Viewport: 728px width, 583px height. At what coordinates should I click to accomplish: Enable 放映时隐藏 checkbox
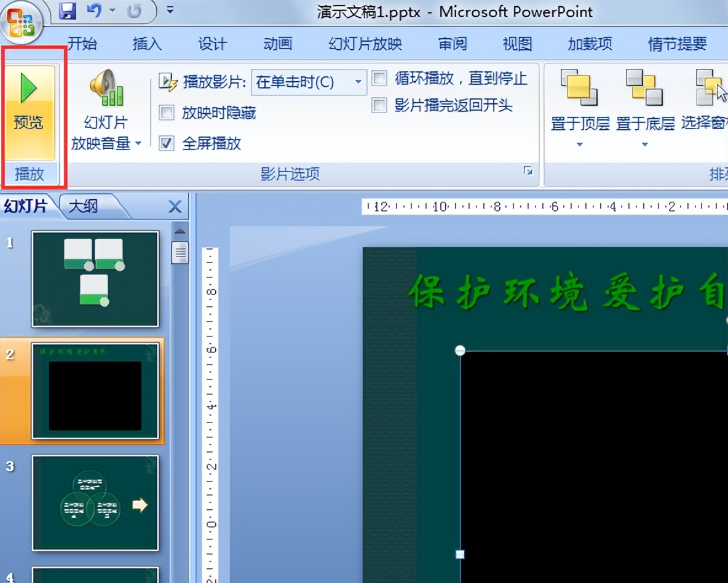click(166, 113)
